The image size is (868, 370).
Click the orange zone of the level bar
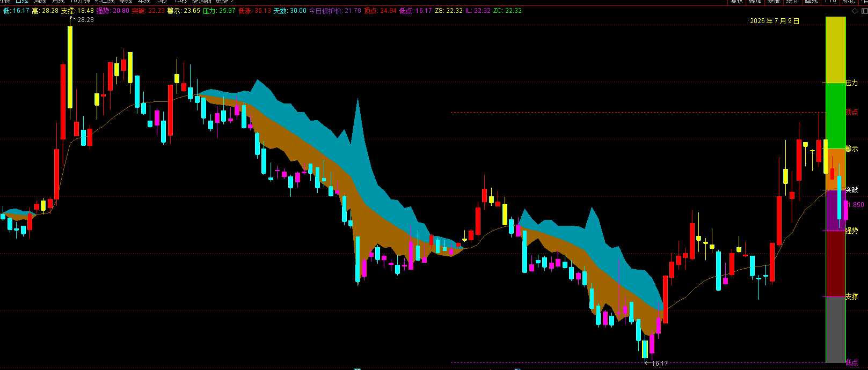coord(835,169)
